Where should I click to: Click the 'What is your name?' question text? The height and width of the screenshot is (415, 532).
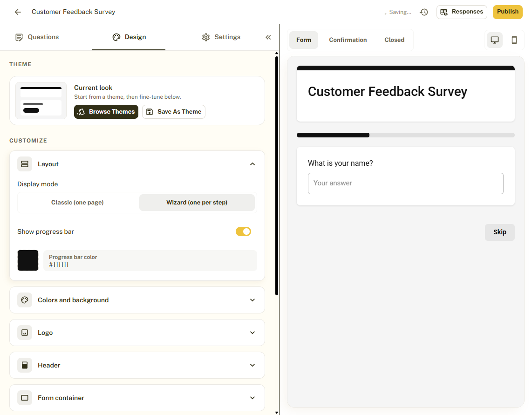341,163
